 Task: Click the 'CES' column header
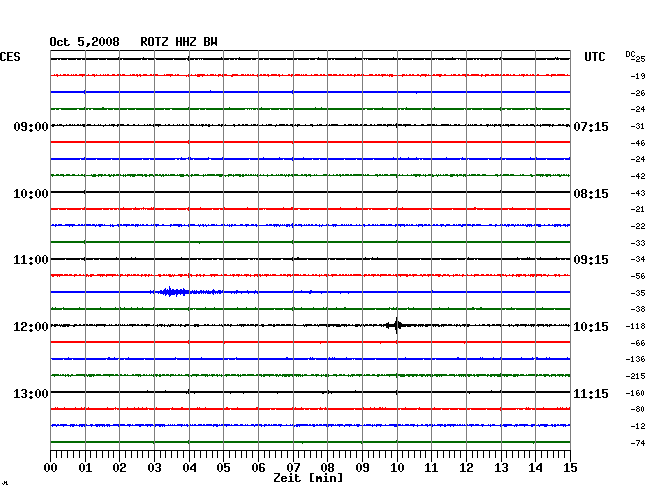(x=10, y=57)
